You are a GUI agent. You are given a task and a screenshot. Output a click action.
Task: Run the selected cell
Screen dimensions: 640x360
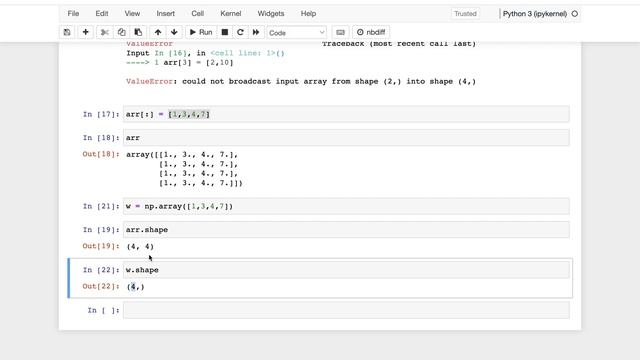point(201,32)
